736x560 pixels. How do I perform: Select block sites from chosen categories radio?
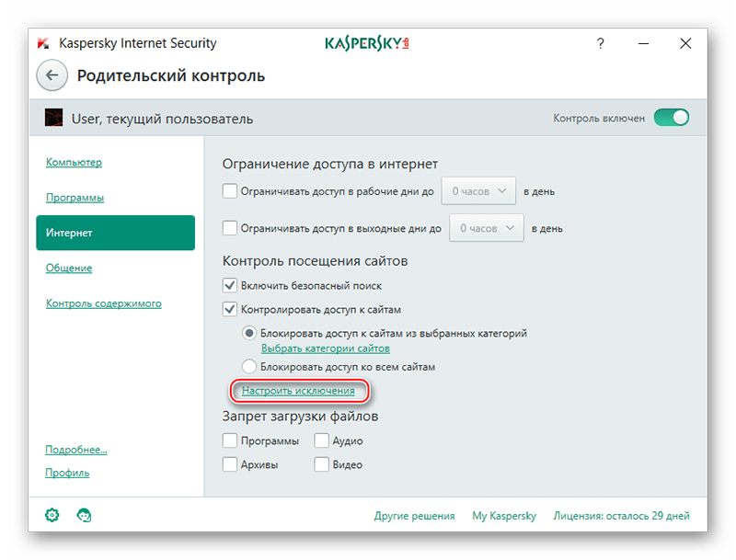tap(248, 333)
